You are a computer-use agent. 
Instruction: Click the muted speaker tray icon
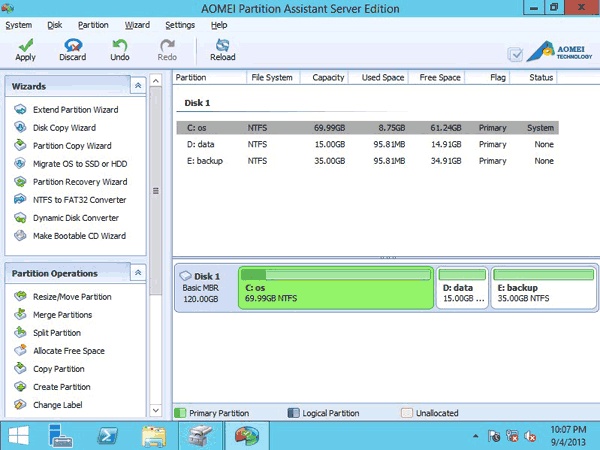click(x=530, y=436)
